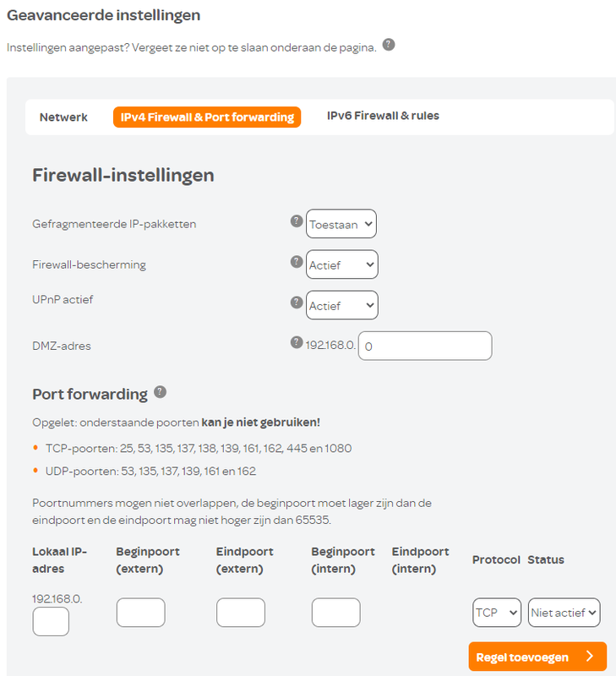This screenshot has width=616, height=676.
Task: Open the Firewall-bescherming dropdown
Action: click(x=342, y=264)
